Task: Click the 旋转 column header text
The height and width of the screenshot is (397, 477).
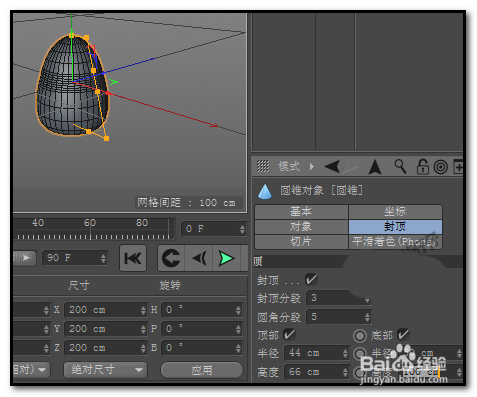Action: 170,285
